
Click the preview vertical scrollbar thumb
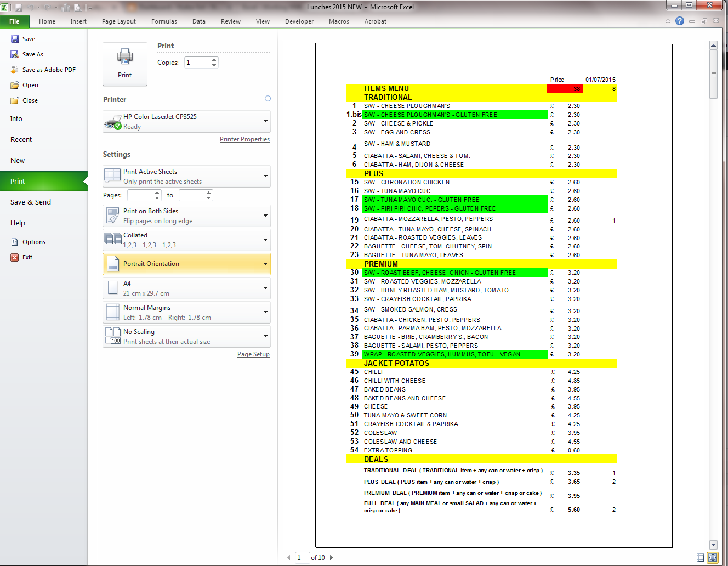(x=713, y=74)
